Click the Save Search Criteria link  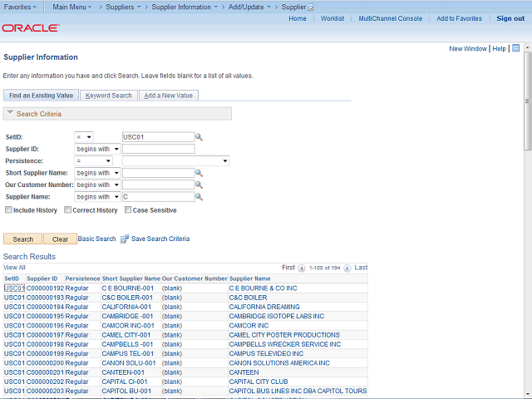(x=160, y=239)
